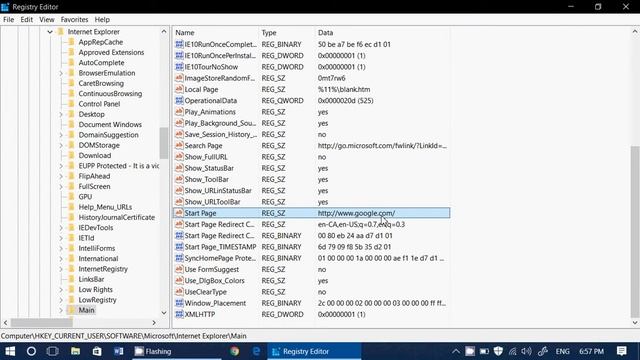Click the tree pane vertical scrollbar thumb
The image size is (640, 360).
pos(164,143)
